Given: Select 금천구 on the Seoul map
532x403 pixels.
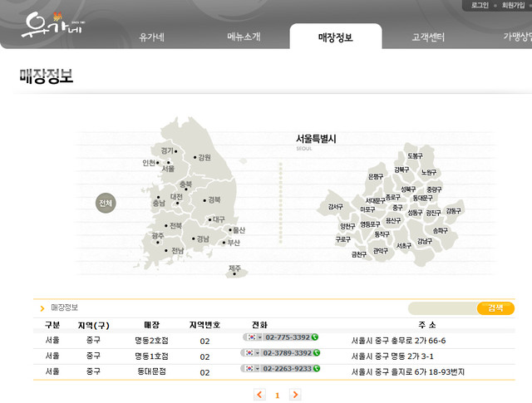Looking at the screenshot, I should (x=359, y=254).
